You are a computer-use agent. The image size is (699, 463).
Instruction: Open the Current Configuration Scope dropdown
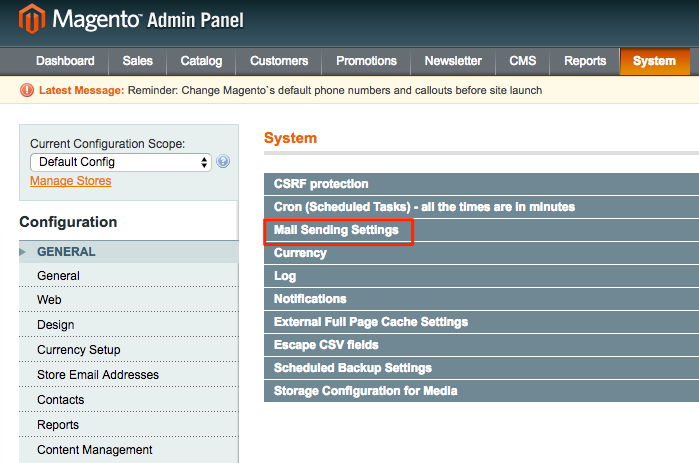coord(120,162)
